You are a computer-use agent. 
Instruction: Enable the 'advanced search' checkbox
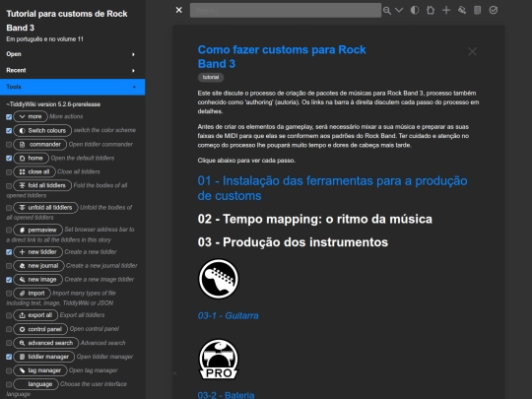tap(9, 344)
